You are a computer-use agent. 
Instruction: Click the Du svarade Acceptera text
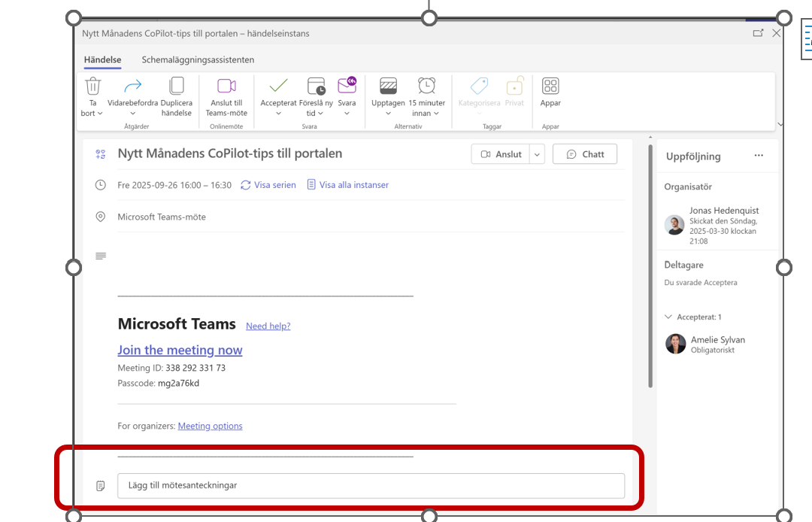pos(701,282)
